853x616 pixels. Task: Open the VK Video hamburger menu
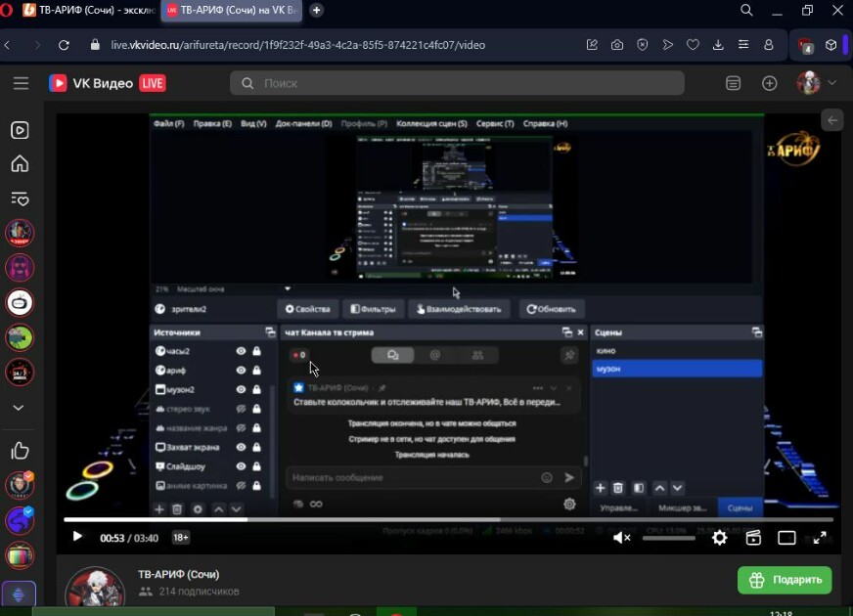point(21,83)
